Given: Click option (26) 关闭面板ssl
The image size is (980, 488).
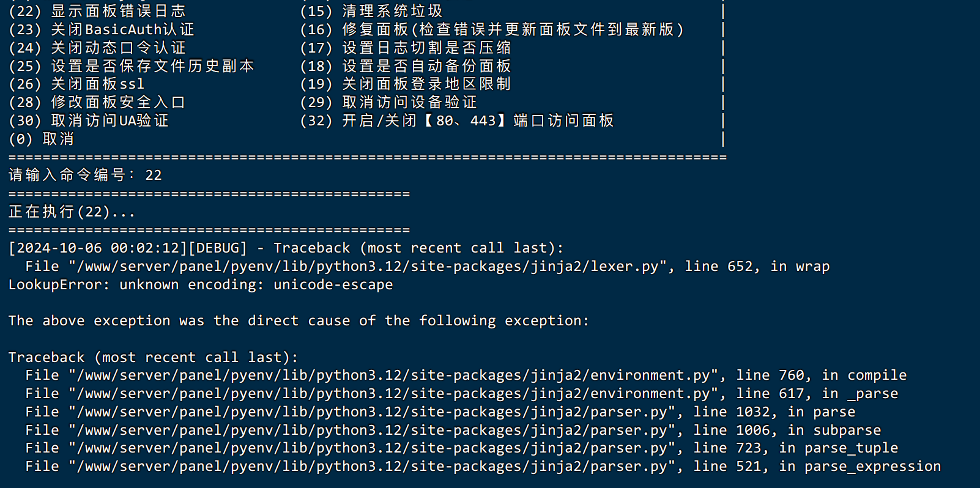Looking at the screenshot, I should coord(76,84).
